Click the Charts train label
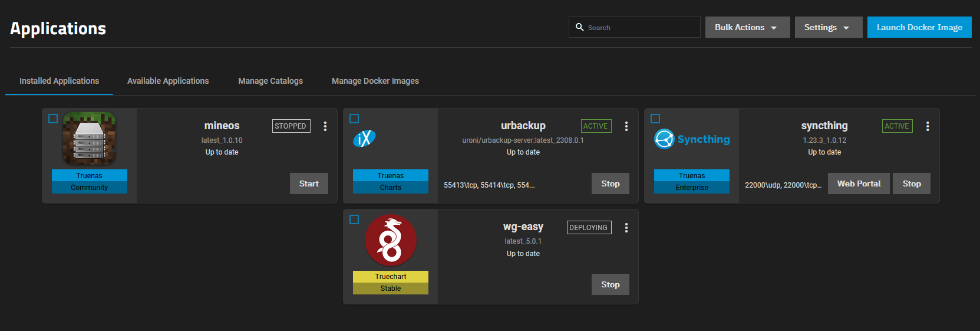 [x=391, y=188]
